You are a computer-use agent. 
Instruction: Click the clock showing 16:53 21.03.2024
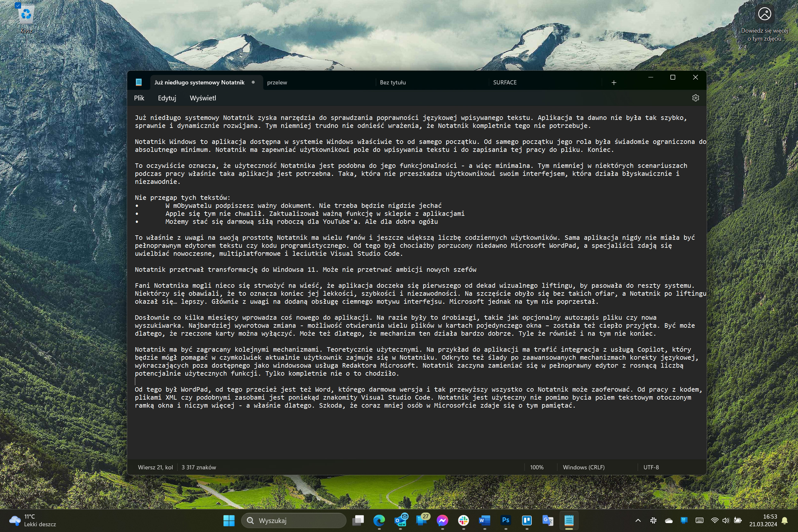(x=763, y=520)
